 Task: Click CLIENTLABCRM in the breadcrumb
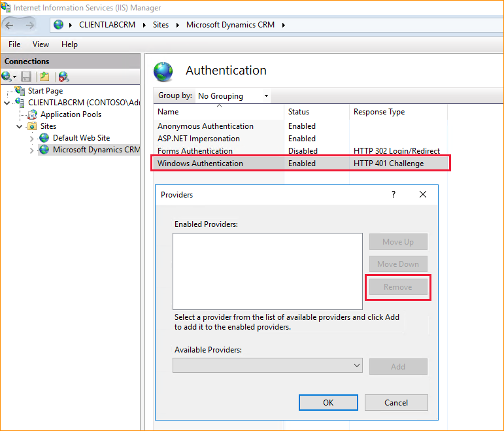click(x=107, y=25)
